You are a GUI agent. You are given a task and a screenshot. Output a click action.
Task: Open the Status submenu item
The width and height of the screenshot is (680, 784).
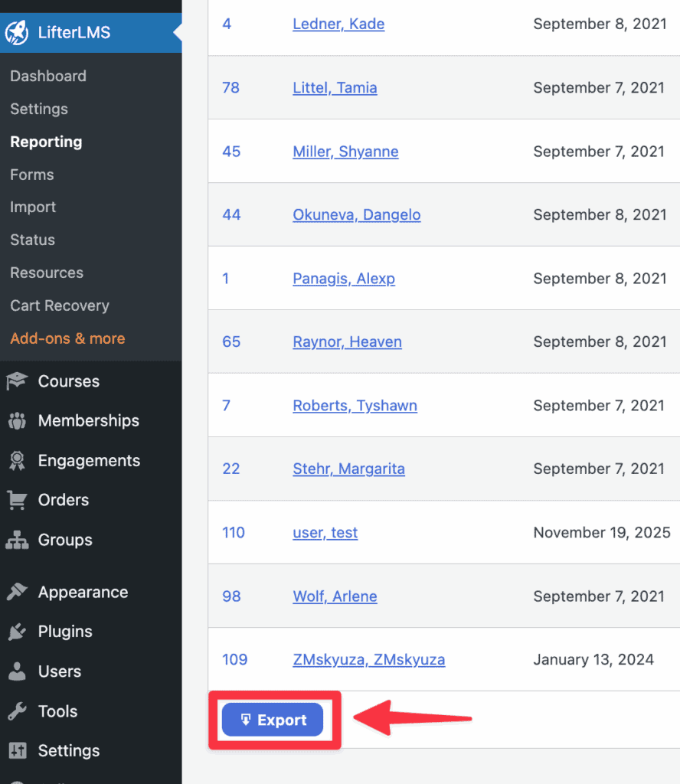point(32,240)
